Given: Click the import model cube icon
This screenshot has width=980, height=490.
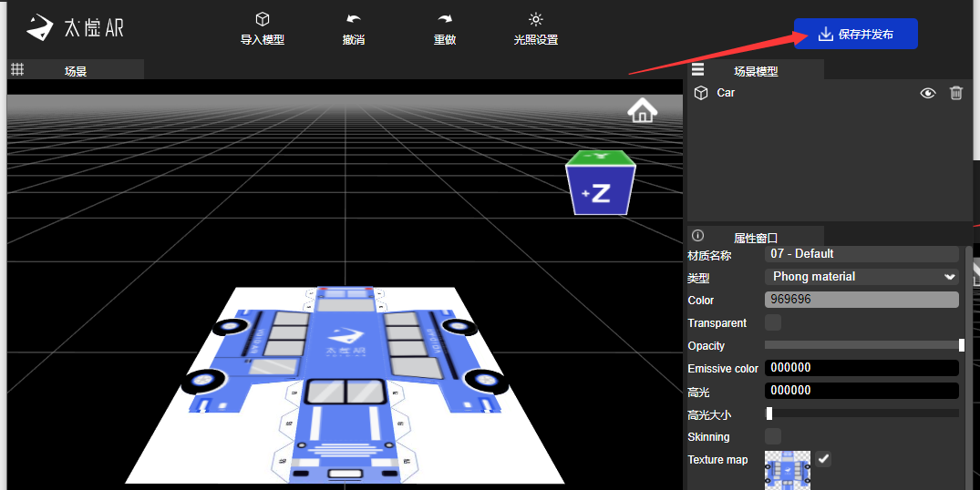Looking at the screenshot, I should [263, 19].
